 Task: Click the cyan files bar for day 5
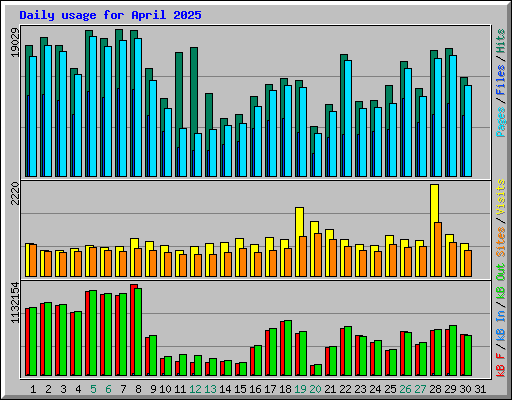point(93,107)
